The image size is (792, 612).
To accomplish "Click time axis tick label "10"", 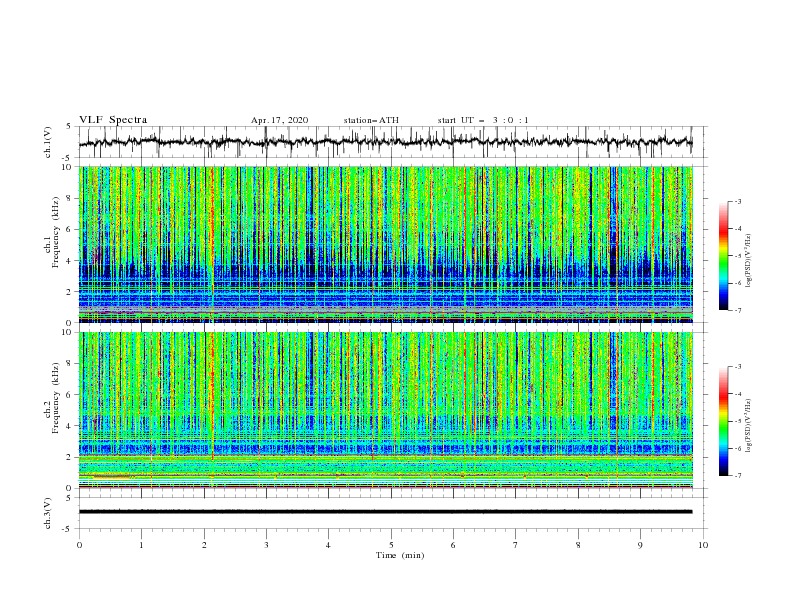I will click(703, 545).
